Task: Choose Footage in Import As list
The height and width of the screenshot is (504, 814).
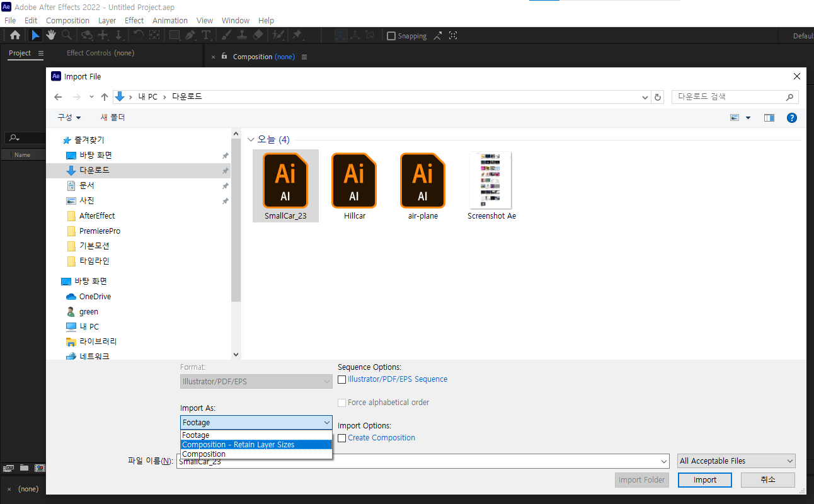Action: pos(256,435)
